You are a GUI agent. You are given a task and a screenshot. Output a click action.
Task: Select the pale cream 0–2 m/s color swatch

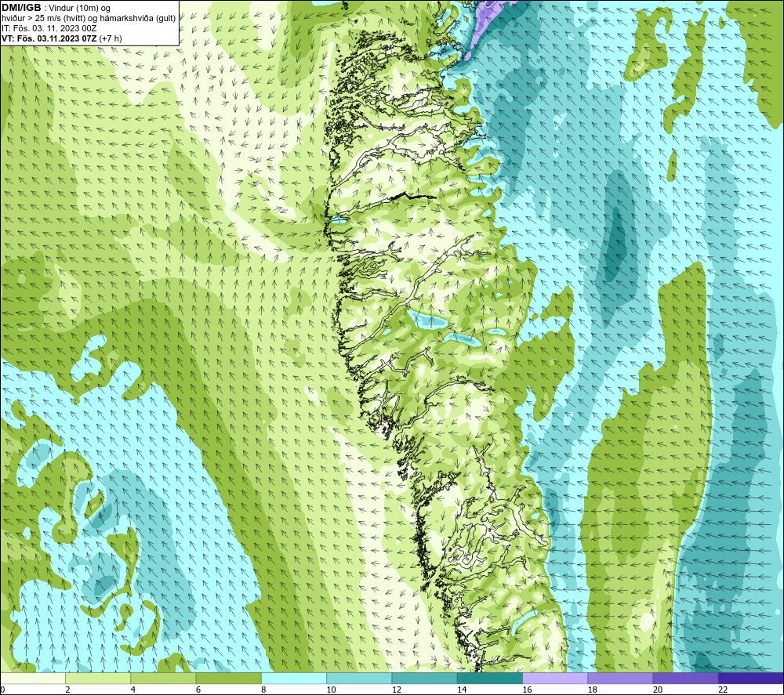[x=32, y=678]
